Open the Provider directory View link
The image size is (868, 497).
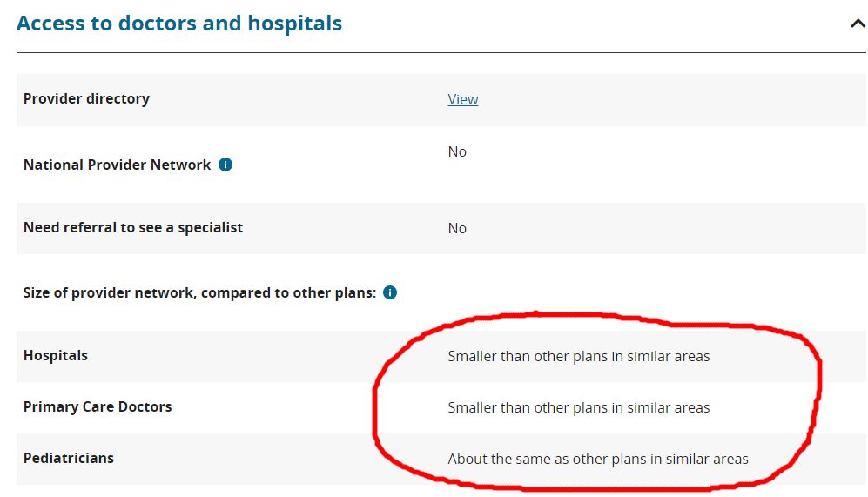pos(463,99)
